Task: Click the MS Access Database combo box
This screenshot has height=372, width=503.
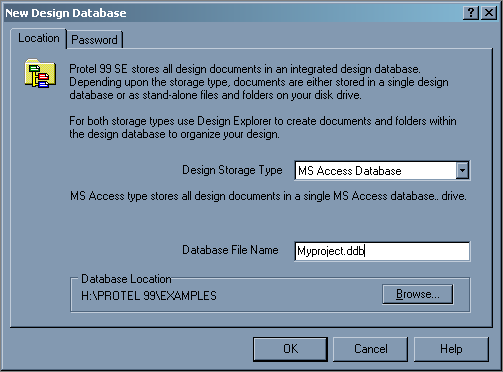Action: [382, 171]
